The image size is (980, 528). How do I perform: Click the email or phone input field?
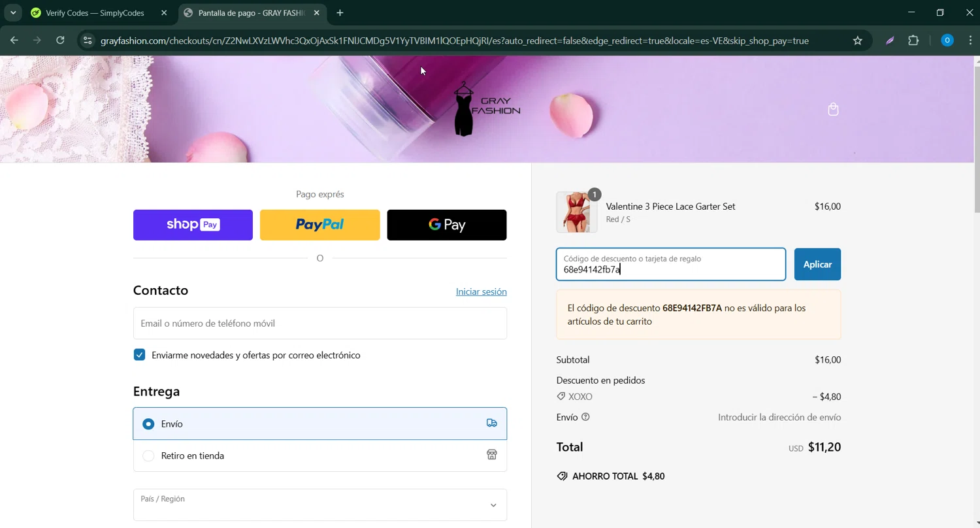coord(319,323)
